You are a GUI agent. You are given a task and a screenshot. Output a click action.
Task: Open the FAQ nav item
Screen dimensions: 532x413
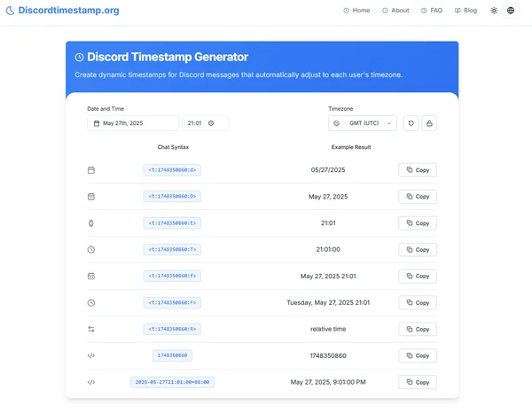pyautogui.click(x=432, y=11)
